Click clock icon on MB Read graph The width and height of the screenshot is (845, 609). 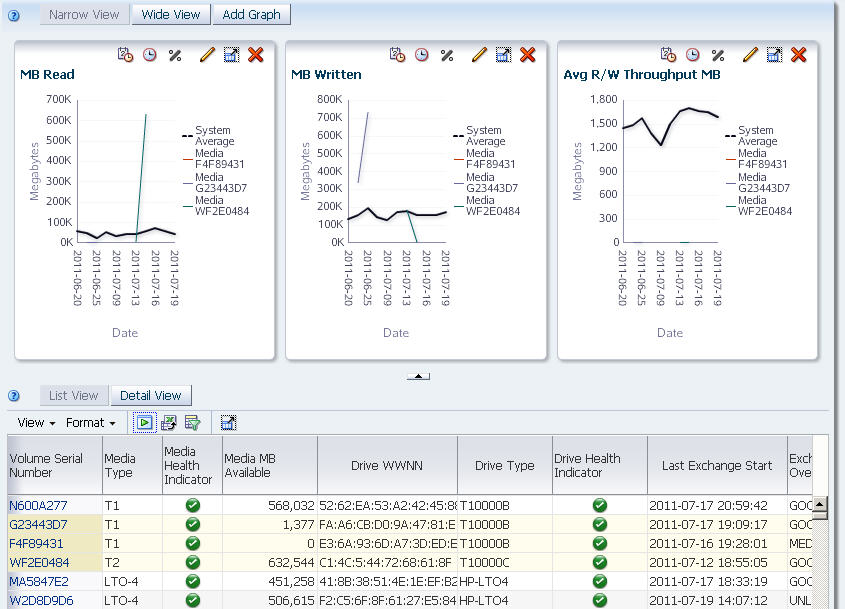(149, 54)
